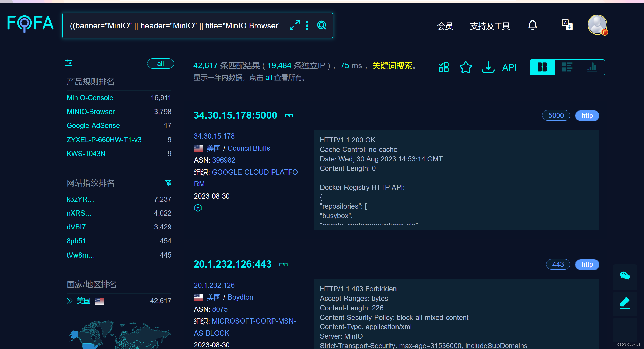Open the WeChat contact icon

point(625,276)
